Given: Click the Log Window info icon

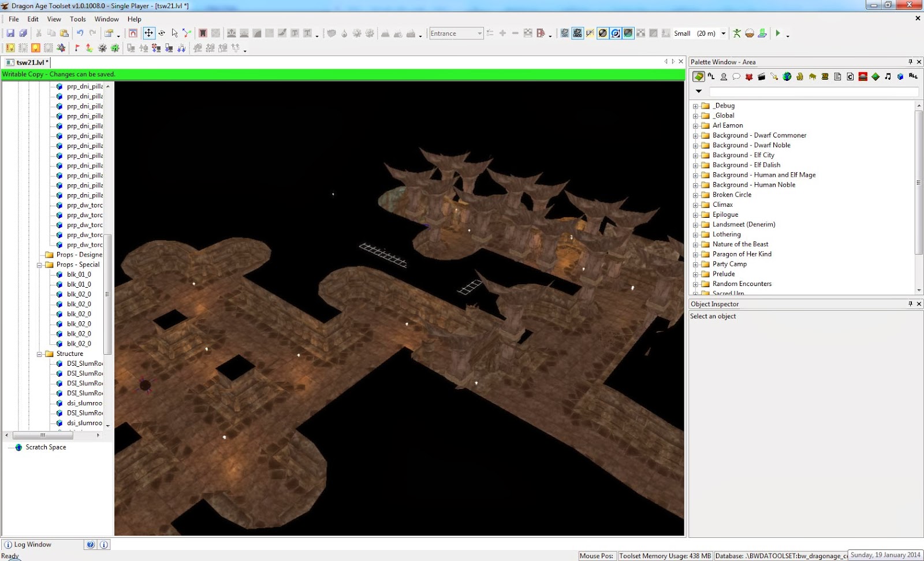Looking at the screenshot, I should pyautogui.click(x=8, y=544).
